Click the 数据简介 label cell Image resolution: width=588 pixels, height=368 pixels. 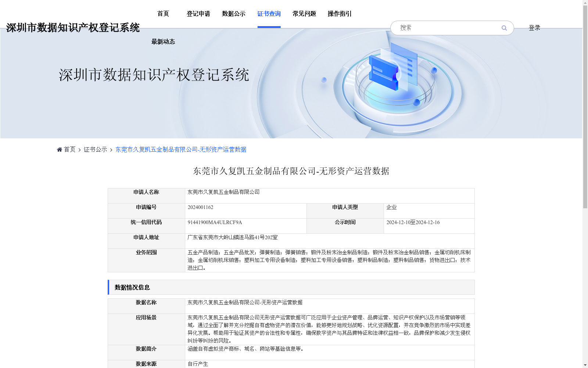146,353
